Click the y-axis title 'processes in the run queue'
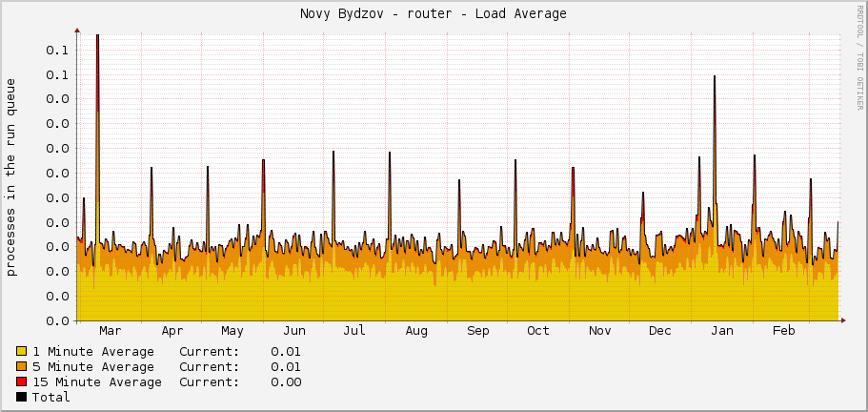Image resolution: width=868 pixels, height=412 pixels. click(x=11, y=177)
